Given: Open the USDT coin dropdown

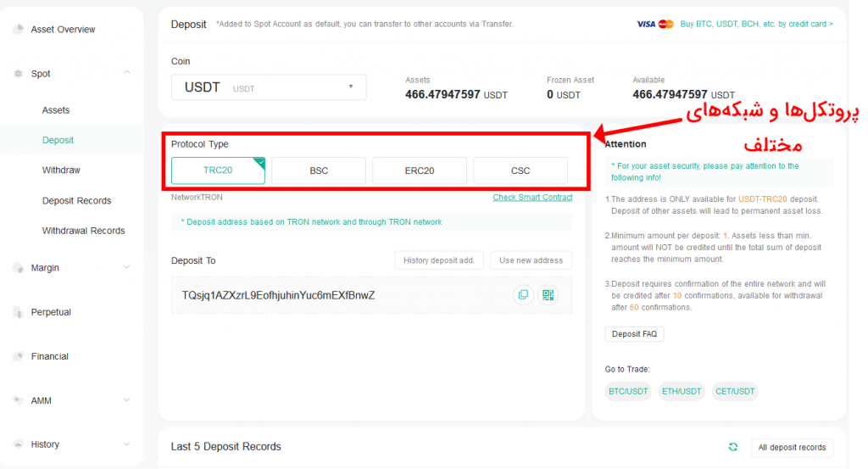Looking at the screenshot, I should click(x=269, y=87).
